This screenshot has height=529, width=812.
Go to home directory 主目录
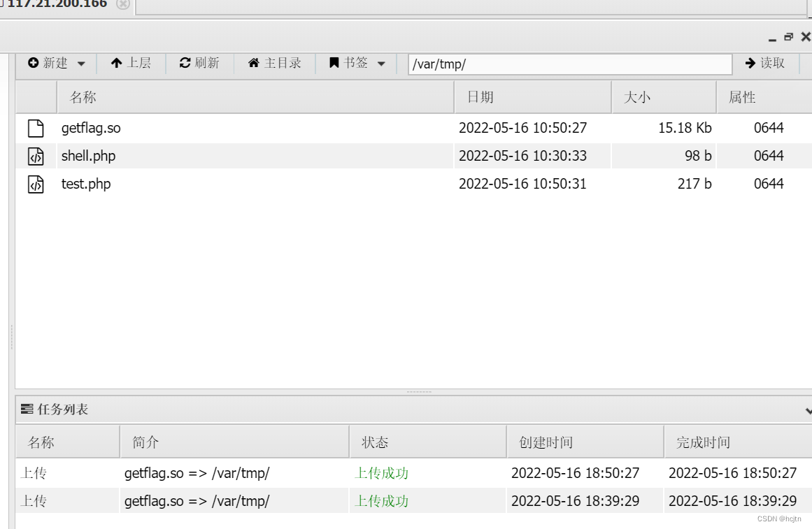click(274, 63)
